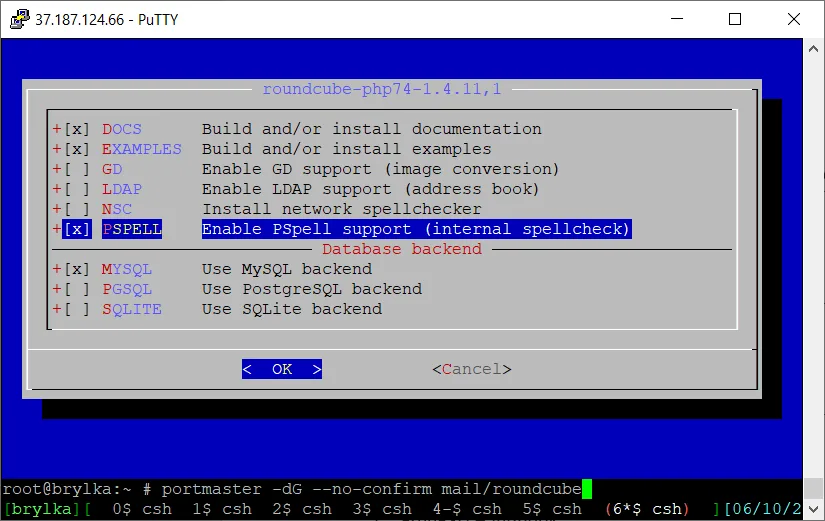Click the NSC option label

pos(117,209)
